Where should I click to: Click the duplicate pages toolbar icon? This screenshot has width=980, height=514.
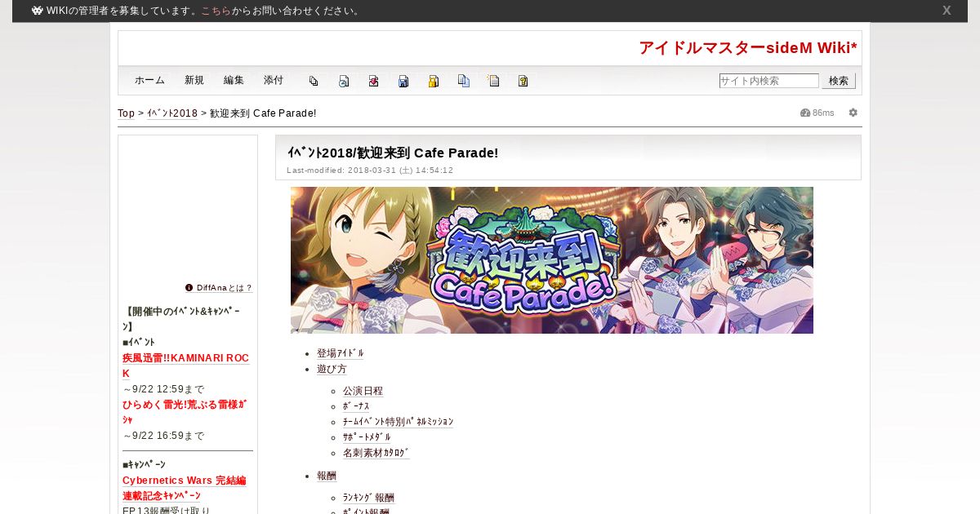click(314, 81)
